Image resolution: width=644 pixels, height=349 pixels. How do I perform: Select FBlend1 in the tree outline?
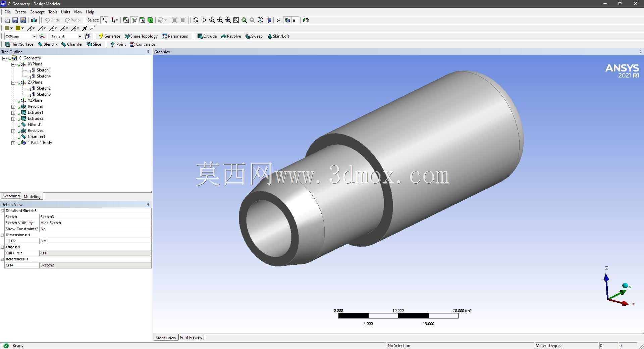pyautogui.click(x=35, y=124)
